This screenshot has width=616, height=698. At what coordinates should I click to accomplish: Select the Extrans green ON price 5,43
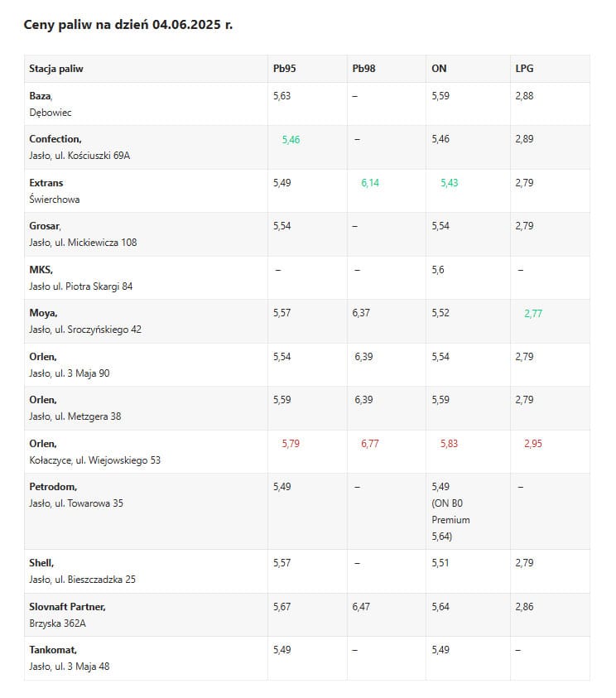449,183
